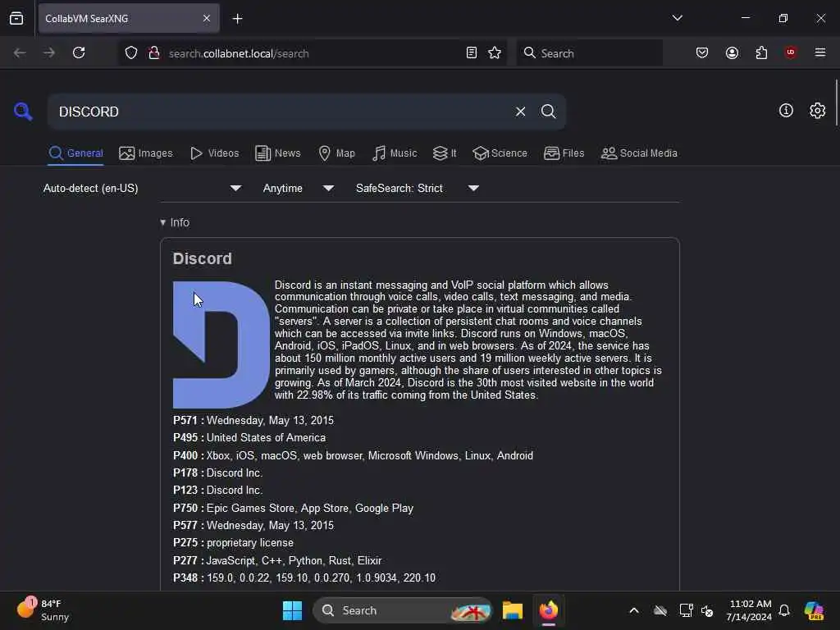Screen dimensions: 840x630
Task: Switch to the Music tab
Action: point(395,153)
